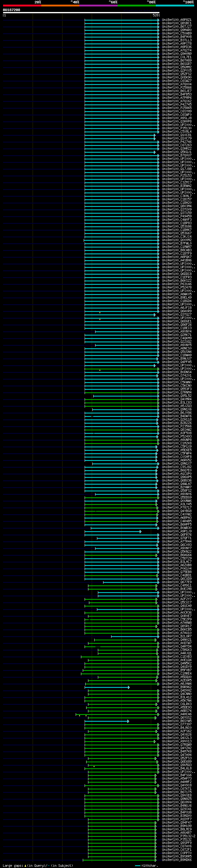Select hit UniRef100_Q3HVP8
197x868 pixels.
click(177, 121)
